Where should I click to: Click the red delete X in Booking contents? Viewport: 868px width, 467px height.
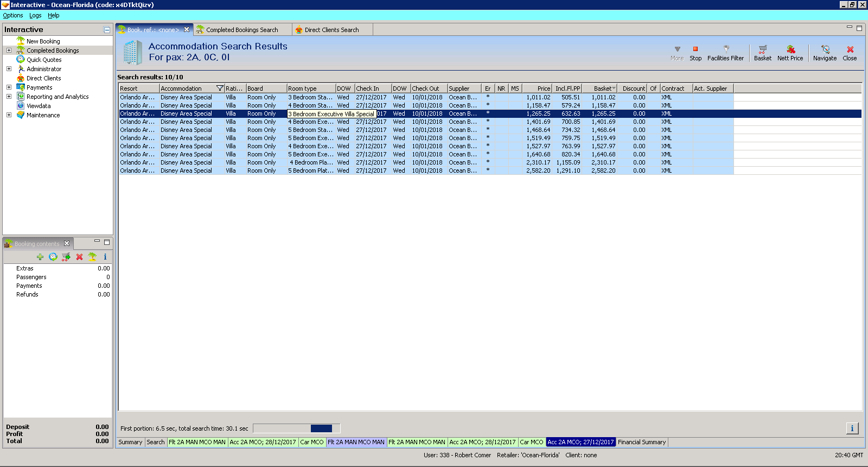tap(79, 257)
